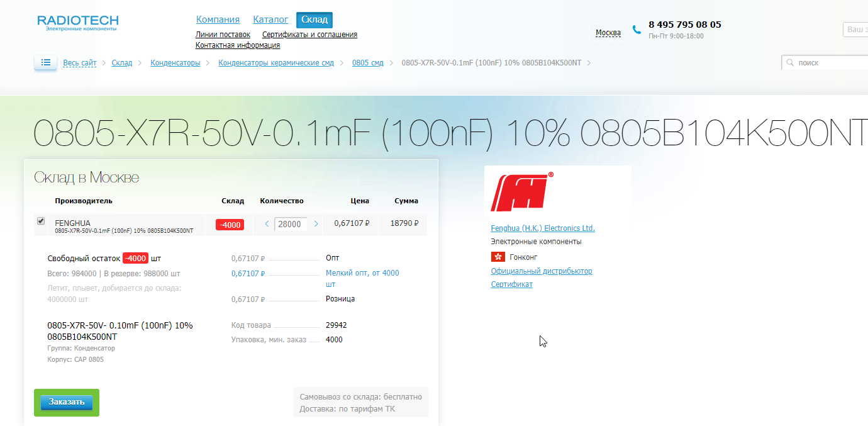Image resolution: width=868 pixels, height=426 pixels.
Task: Select the Склад tab
Action: pyautogui.click(x=314, y=20)
